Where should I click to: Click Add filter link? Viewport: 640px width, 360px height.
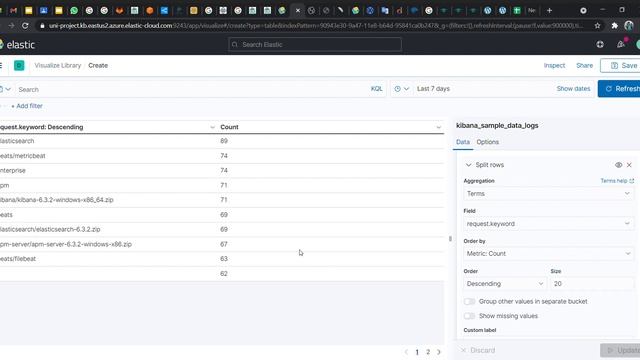(27, 106)
